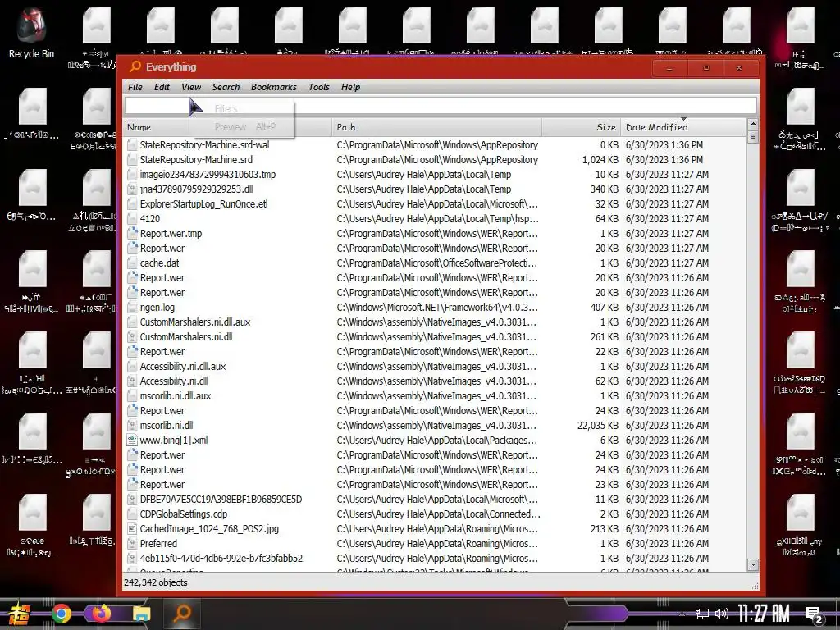Viewport: 840px width, 630px height.
Task: Click the scrollbar down arrow
Action: pos(753,564)
